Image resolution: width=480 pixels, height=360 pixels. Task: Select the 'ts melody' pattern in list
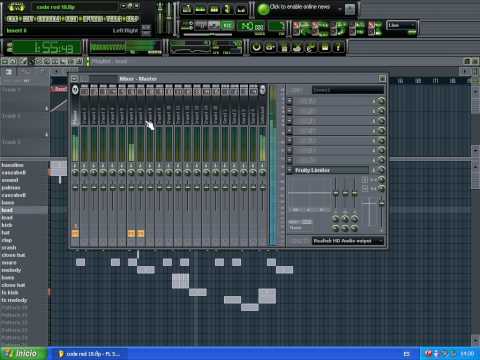14,300
